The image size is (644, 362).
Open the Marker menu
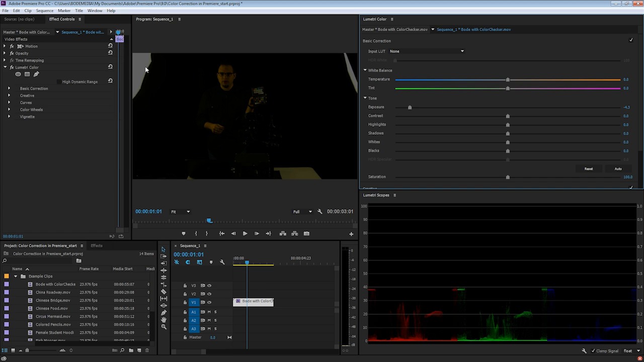(x=64, y=11)
